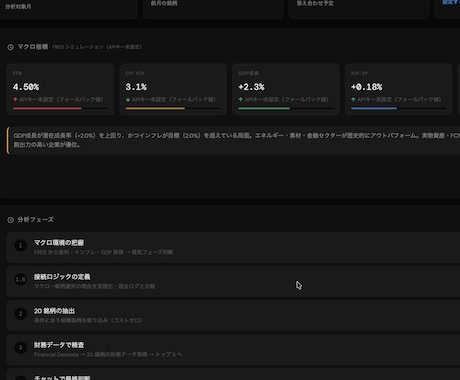Viewport: 460px width, 380px height.
Task: Click the FREDから金利・インフレ description text
Action: (x=103, y=252)
